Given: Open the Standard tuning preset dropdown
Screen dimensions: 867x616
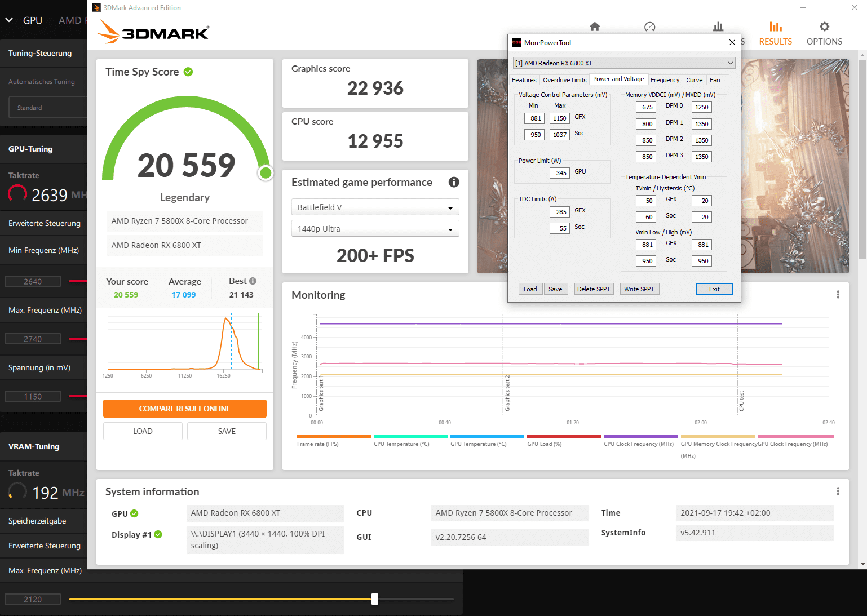Looking at the screenshot, I should point(48,108).
